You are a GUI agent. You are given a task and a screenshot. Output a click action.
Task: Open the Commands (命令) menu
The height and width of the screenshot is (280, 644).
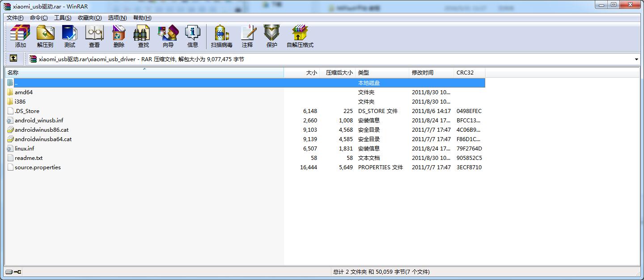point(39,17)
